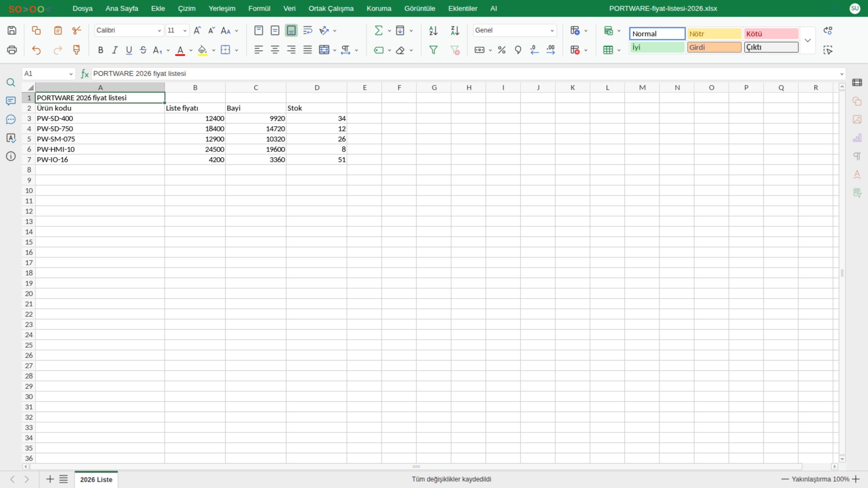
Task: Sort ascending A to Z
Action: (433, 31)
